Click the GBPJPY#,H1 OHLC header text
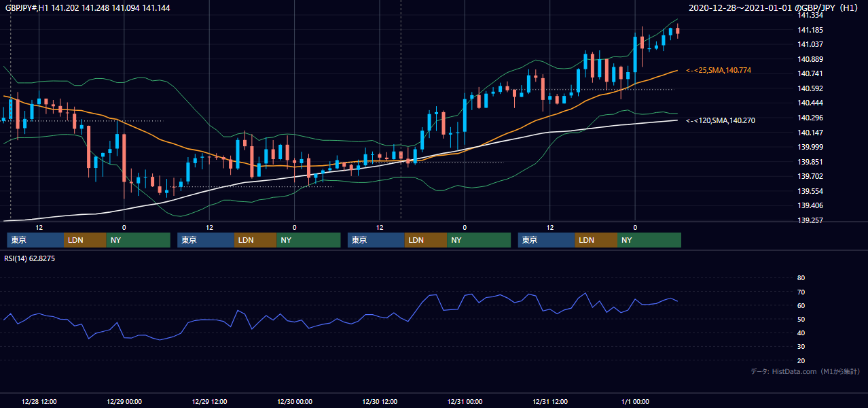Screen dimensions: 868x408 [x=88, y=7]
